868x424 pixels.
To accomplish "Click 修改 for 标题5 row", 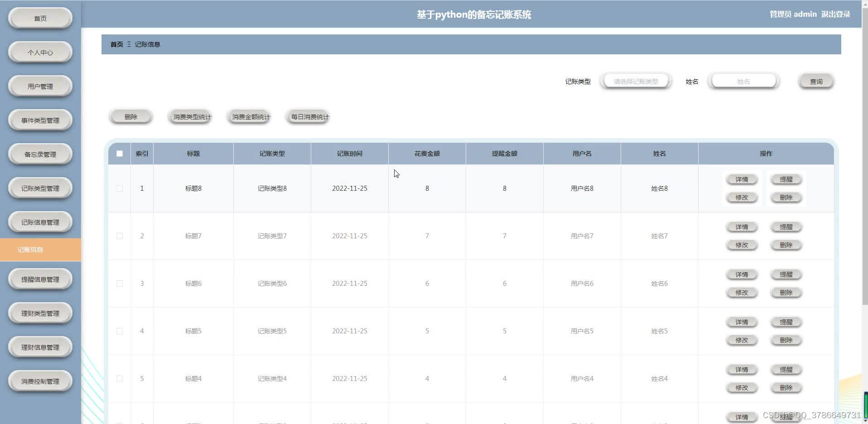I will (742, 340).
